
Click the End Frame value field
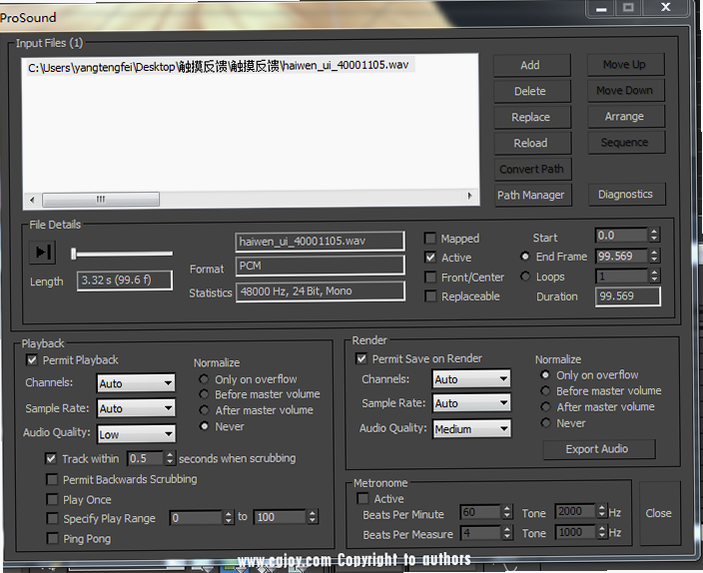tap(621, 256)
